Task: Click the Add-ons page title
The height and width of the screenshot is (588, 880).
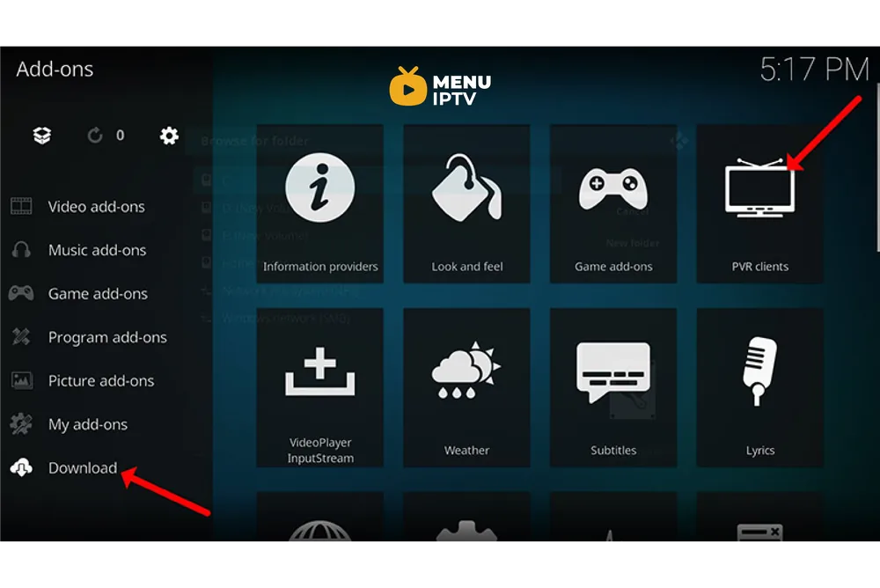Action: [x=55, y=69]
